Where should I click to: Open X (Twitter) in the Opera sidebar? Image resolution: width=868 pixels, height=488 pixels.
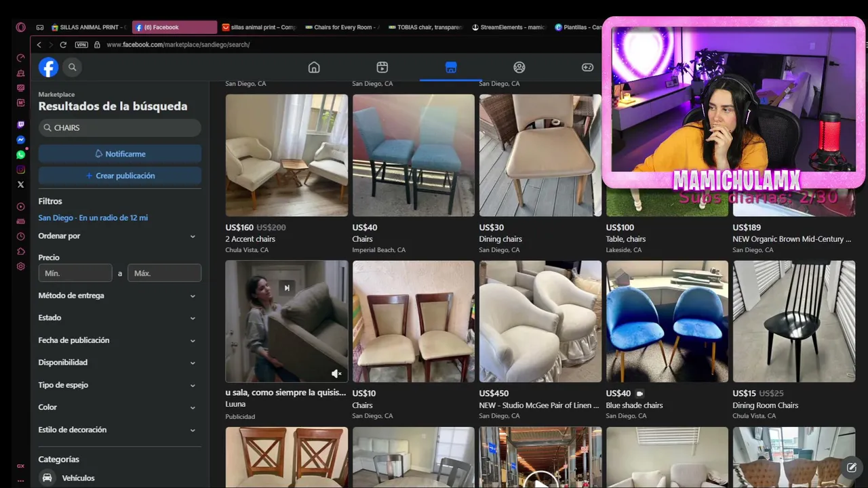pos(21,184)
